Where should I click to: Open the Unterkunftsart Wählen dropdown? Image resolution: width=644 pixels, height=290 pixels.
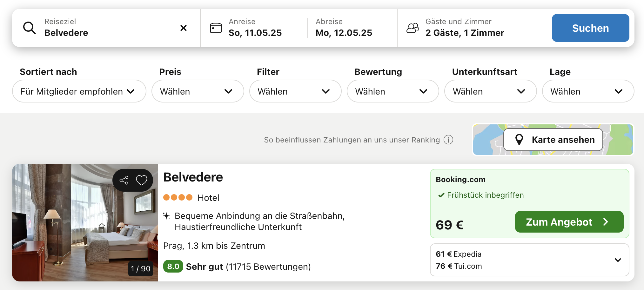coord(490,91)
